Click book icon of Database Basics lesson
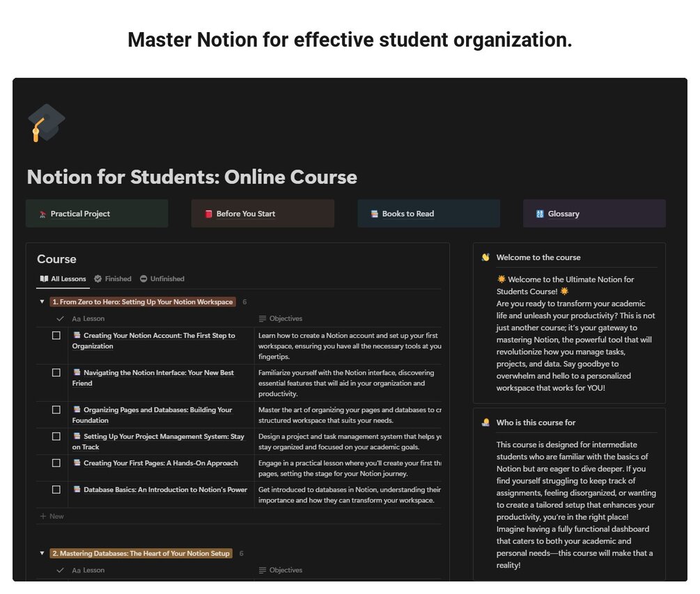This screenshot has width=700, height=594. point(77,489)
